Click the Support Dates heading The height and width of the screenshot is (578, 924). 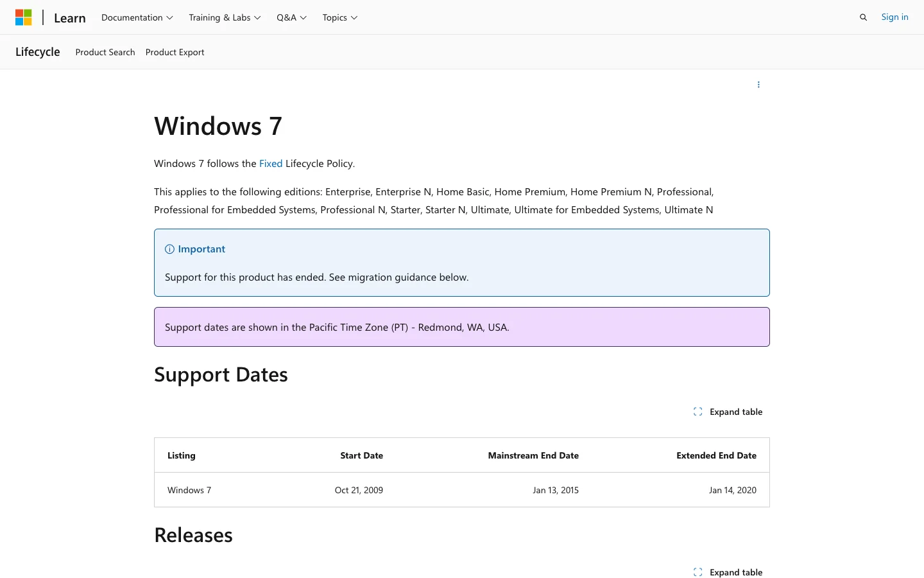[221, 374]
